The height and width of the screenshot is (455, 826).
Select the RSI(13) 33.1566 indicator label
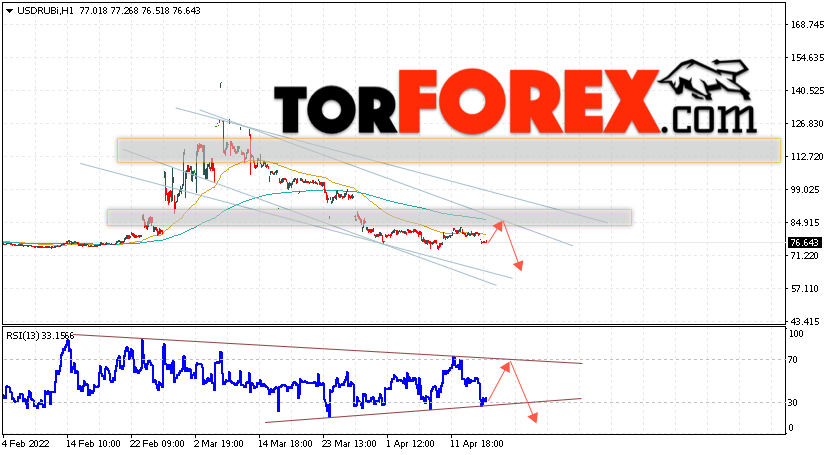click(x=40, y=335)
